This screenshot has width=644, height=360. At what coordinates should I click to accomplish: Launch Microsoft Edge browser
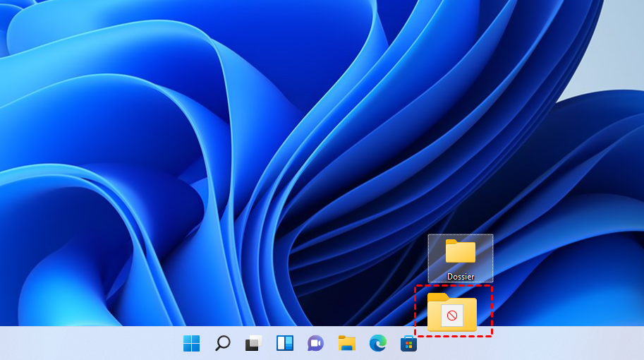[377, 343]
